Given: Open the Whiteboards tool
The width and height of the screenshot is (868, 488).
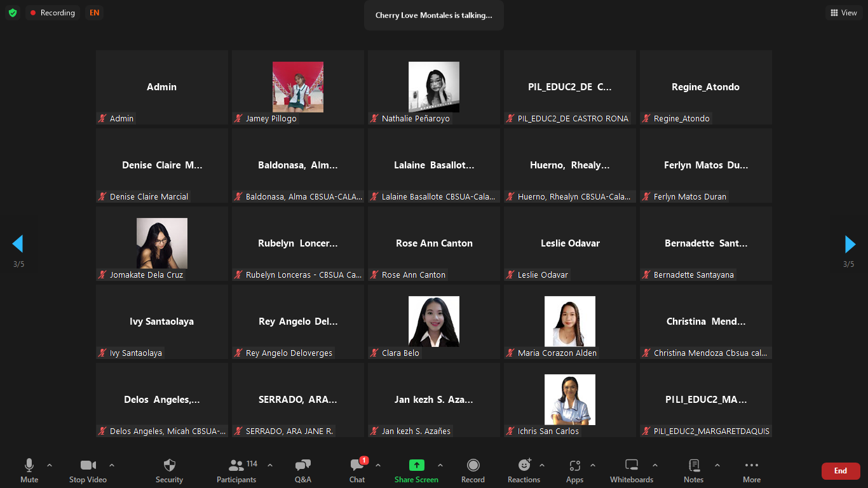Looking at the screenshot, I should pos(631,470).
